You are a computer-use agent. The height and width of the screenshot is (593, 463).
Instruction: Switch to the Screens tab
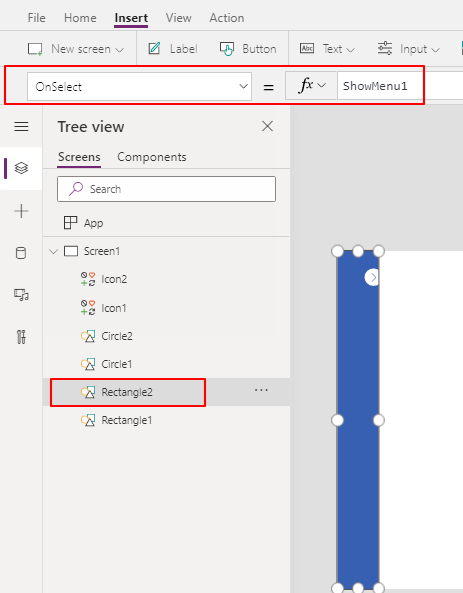tap(79, 157)
